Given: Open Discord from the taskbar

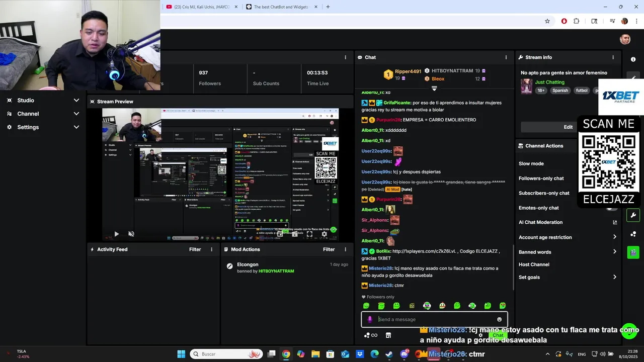Looking at the screenshot, I should click(x=404, y=354).
